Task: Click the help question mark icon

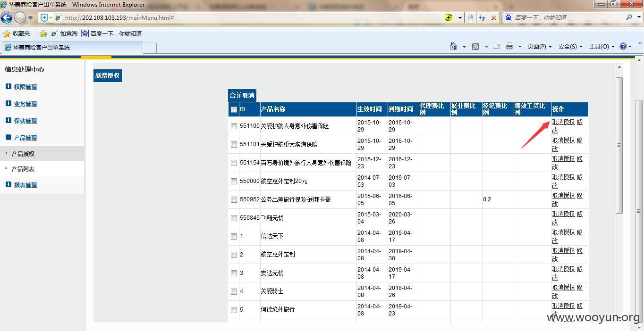Action: pyautogui.click(x=623, y=46)
